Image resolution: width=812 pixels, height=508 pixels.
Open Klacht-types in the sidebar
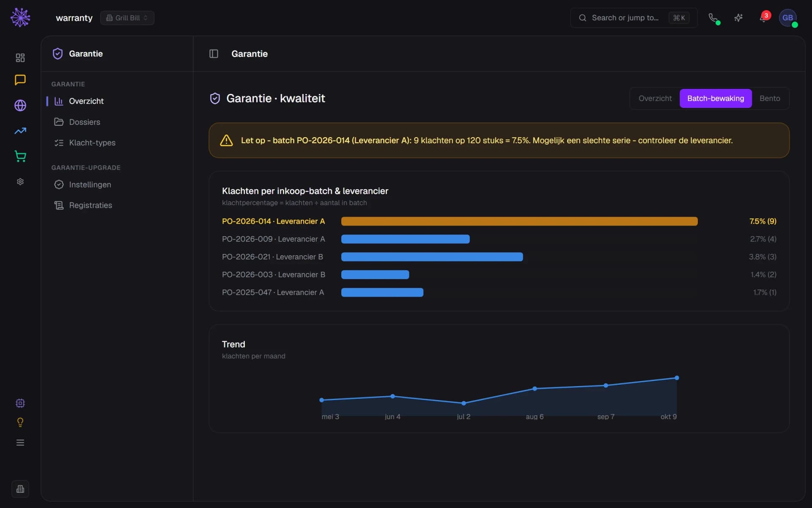coord(117,143)
